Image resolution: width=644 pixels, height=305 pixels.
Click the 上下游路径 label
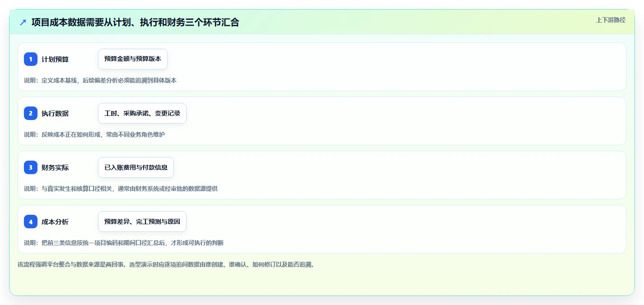pyautogui.click(x=611, y=20)
